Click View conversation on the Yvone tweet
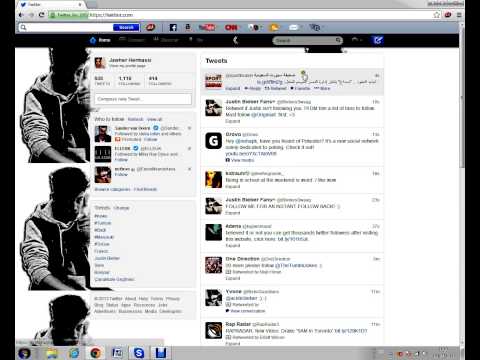This screenshot has width=480, height=360. point(245,311)
